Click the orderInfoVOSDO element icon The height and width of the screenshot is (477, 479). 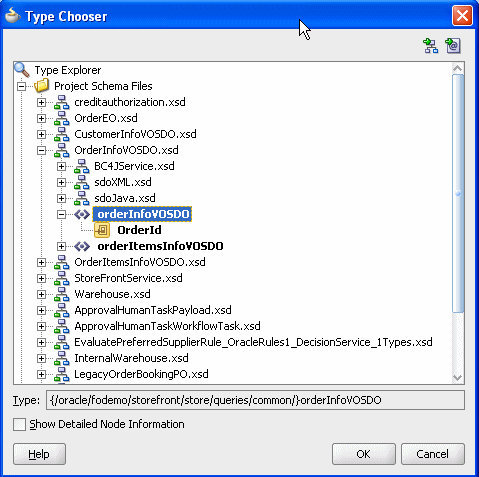(82, 214)
